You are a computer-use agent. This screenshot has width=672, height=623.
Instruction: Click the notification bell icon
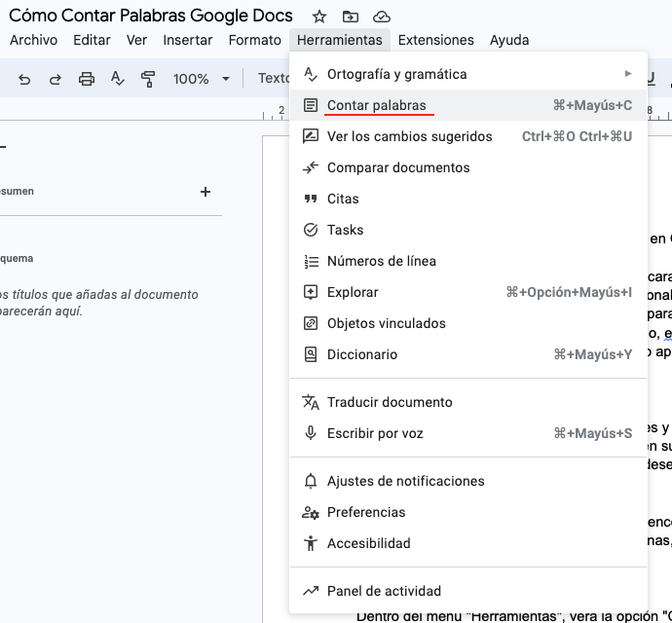pyautogui.click(x=311, y=481)
